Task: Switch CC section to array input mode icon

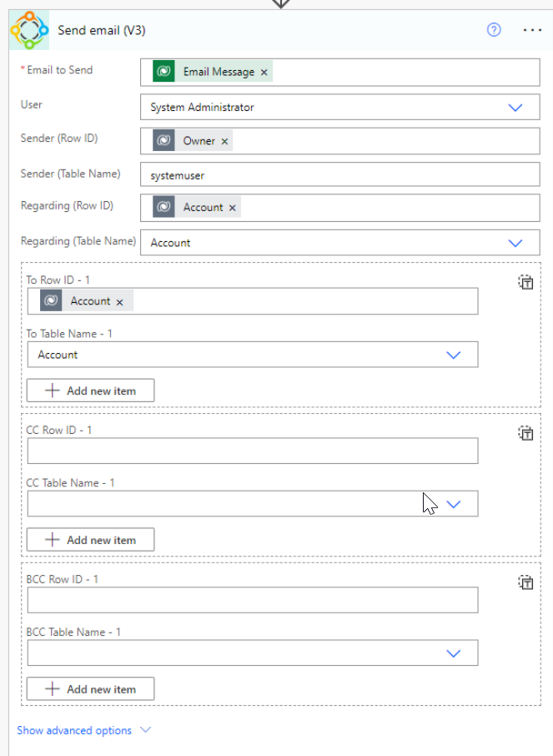Action: coord(525,433)
